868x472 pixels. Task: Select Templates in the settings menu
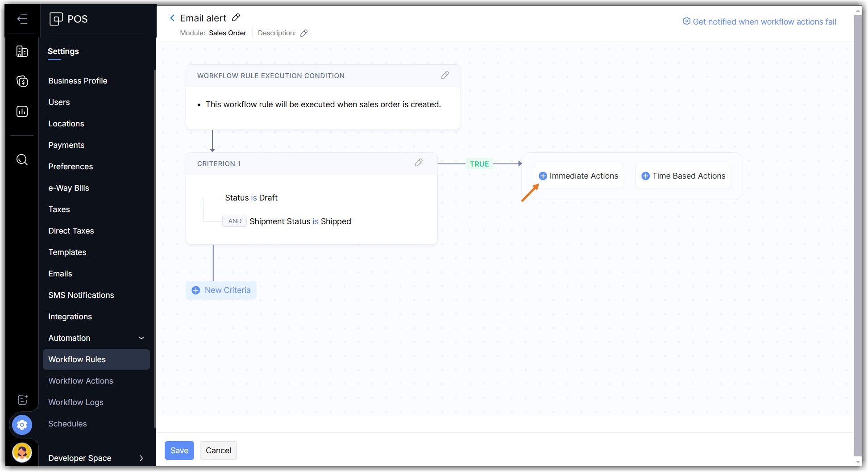67,252
